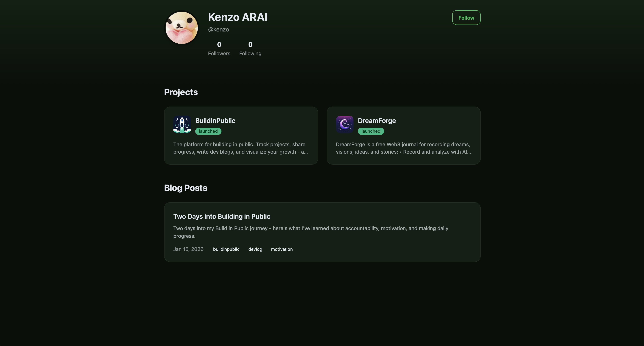Click the BuildInPublic rocket project icon
644x346 pixels.
coord(182,124)
